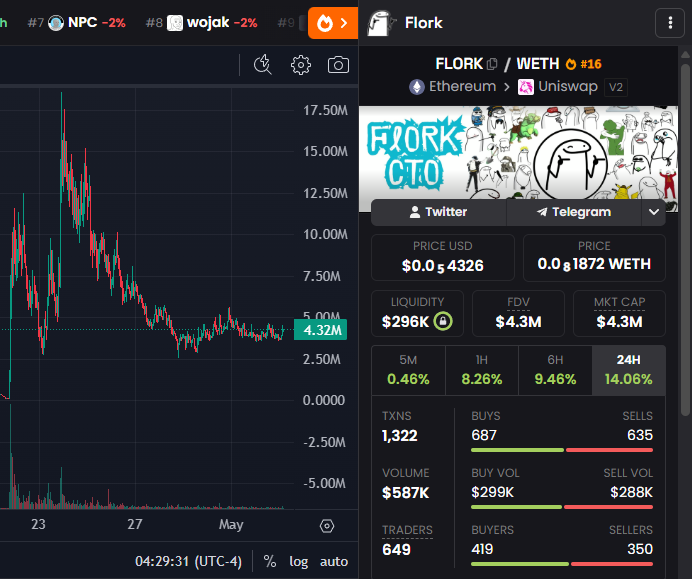Click the 27 date axis label
692x579 pixels.
135,524
